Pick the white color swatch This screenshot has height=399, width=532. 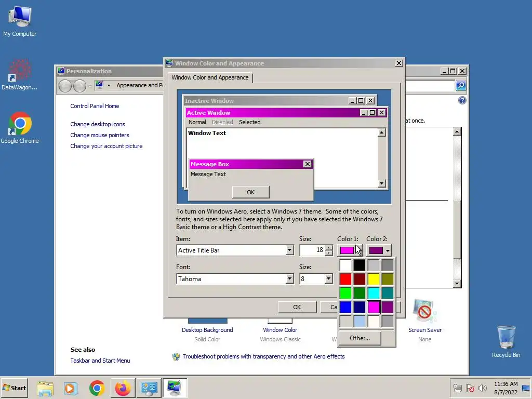[345, 265]
